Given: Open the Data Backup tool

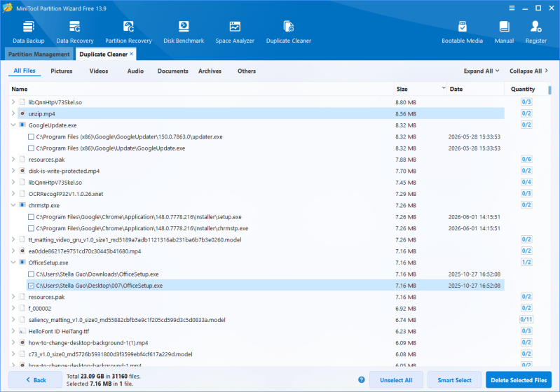Looking at the screenshot, I should click(x=29, y=32).
